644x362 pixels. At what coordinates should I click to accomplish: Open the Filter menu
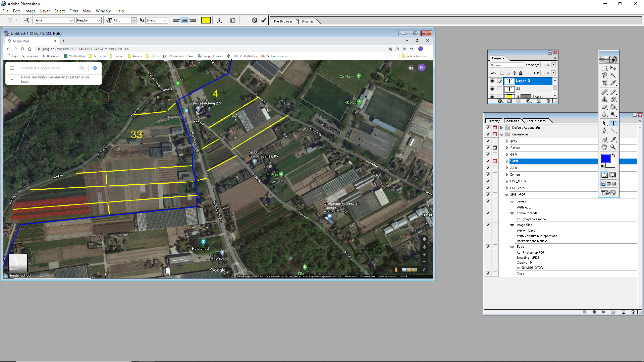coord(73,11)
